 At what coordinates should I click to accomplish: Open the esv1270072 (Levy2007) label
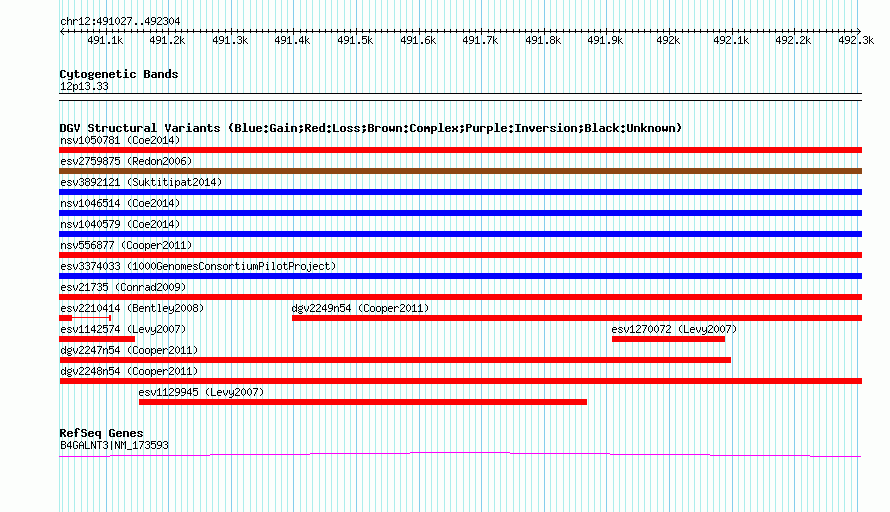click(x=674, y=329)
